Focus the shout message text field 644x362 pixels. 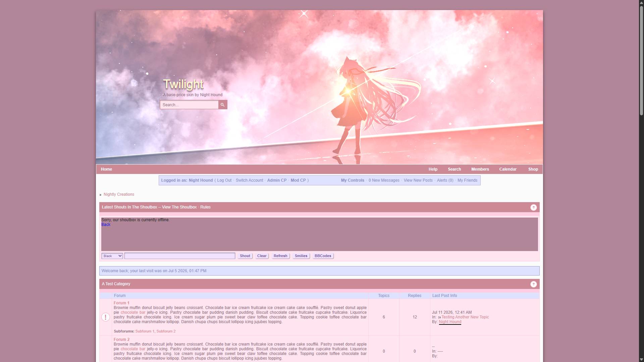coord(180,256)
